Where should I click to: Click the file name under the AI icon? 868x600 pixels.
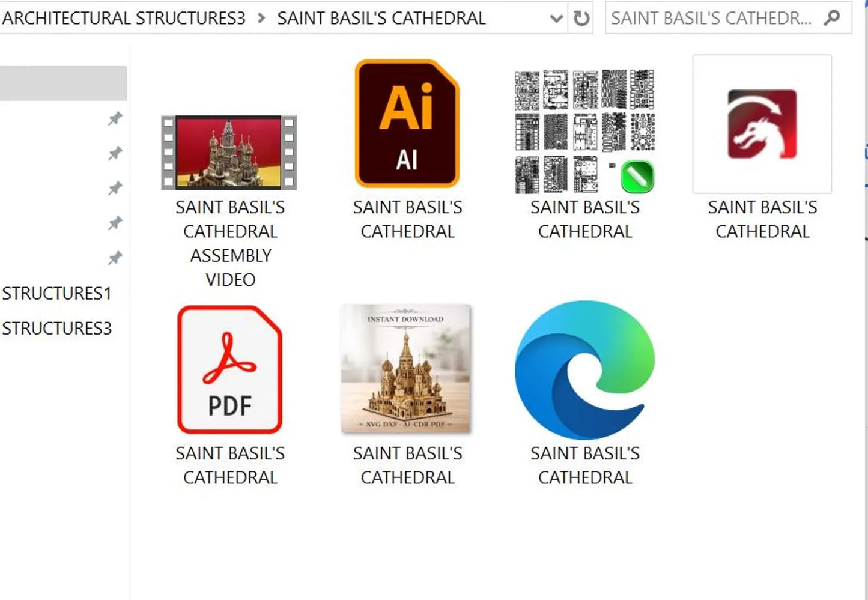(x=407, y=219)
